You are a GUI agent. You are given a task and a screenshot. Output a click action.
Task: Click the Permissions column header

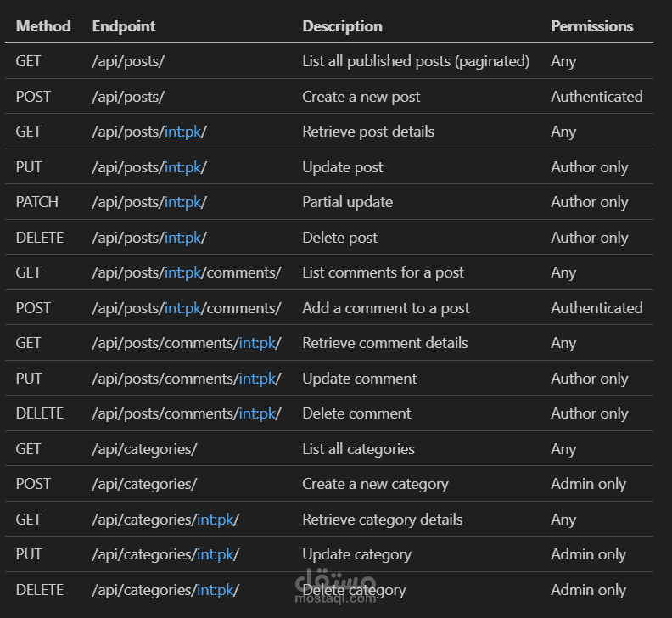click(591, 26)
